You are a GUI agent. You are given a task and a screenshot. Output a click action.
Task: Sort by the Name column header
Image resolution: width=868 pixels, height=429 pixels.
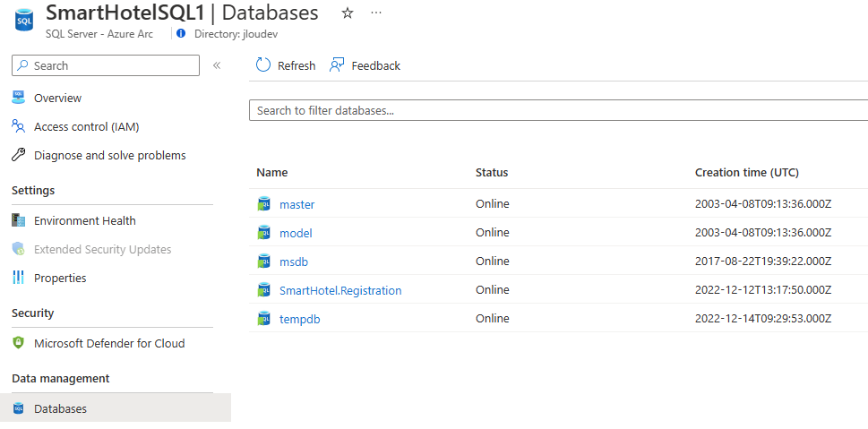coord(271,173)
